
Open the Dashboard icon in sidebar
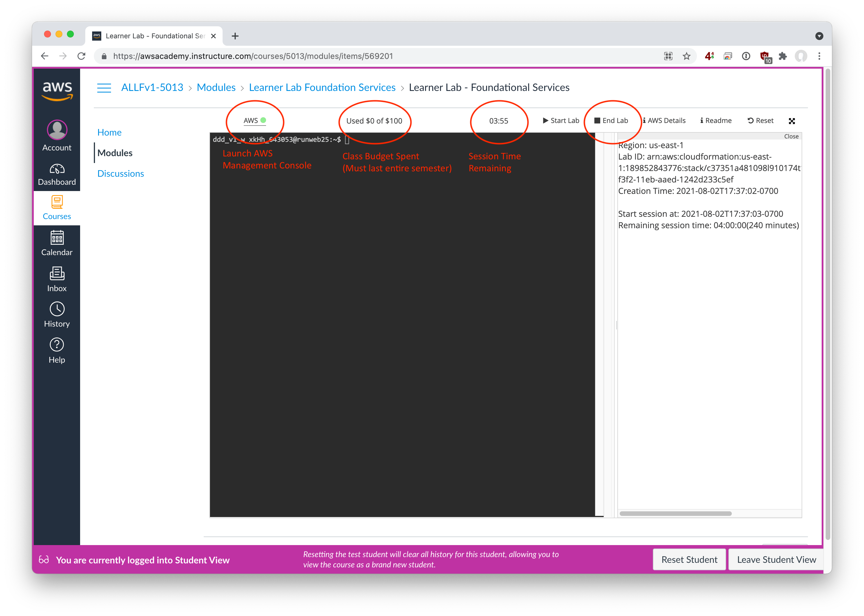pyautogui.click(x=57, y=169)
